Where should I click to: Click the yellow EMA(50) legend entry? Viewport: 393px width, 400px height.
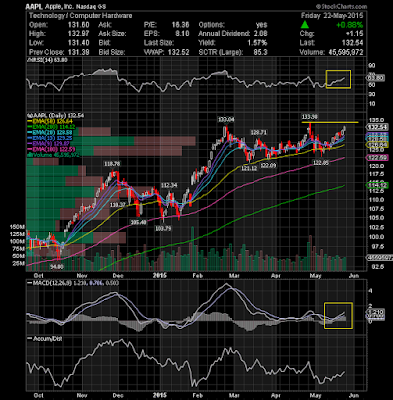coord(50,121)
